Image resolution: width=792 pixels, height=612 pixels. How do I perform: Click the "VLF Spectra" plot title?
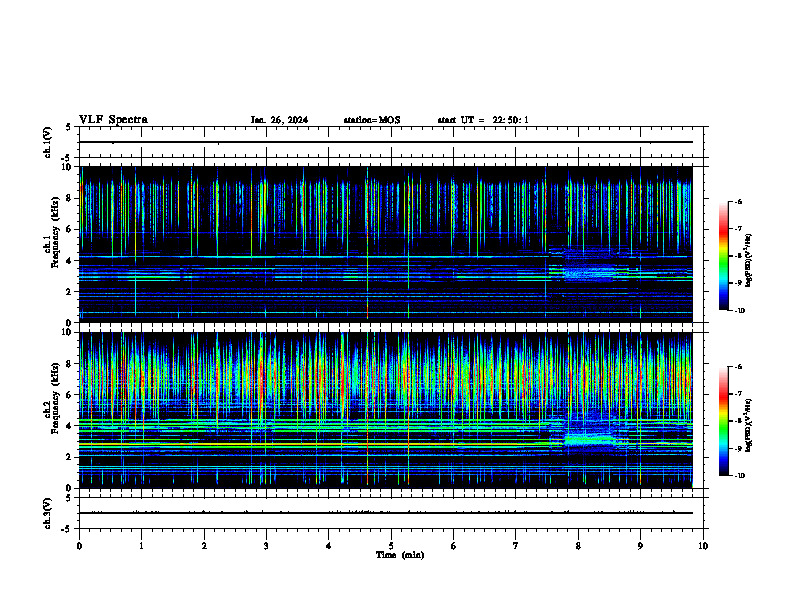point(113,120)
